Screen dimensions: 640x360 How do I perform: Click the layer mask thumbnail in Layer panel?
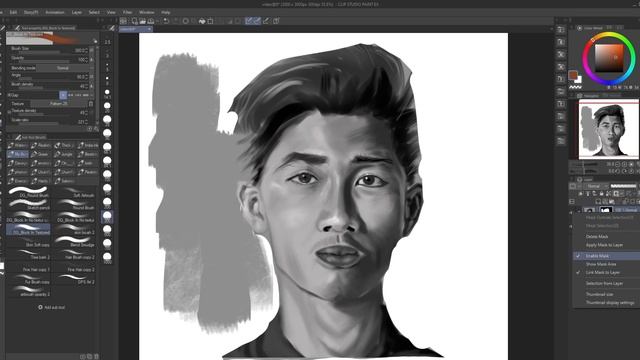[605, 210]
